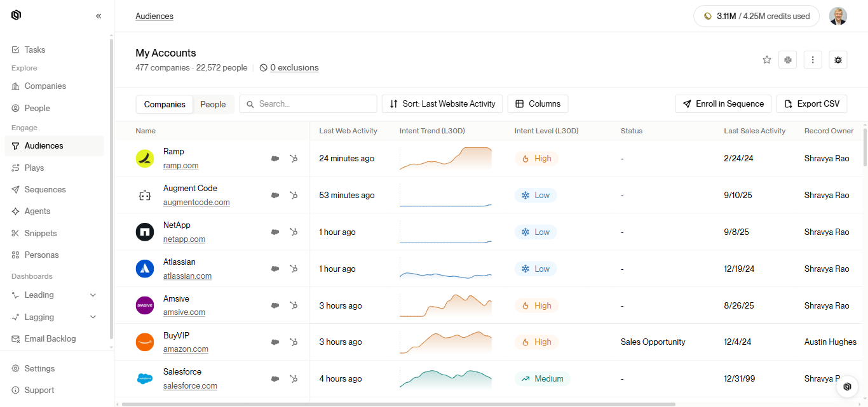This screenshot has height=407, width=868.
Task: Open the atlassian.com link
Action: [x=187, y=276]
